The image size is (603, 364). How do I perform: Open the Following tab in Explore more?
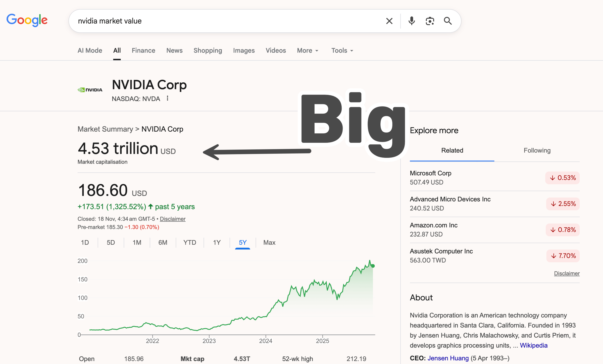click(537, 150)
